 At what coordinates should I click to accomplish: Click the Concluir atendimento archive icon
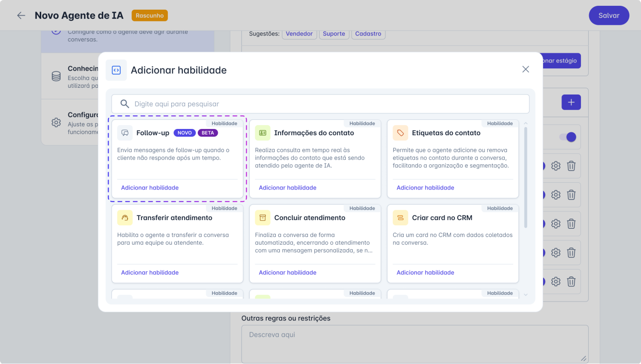[263, 218]
